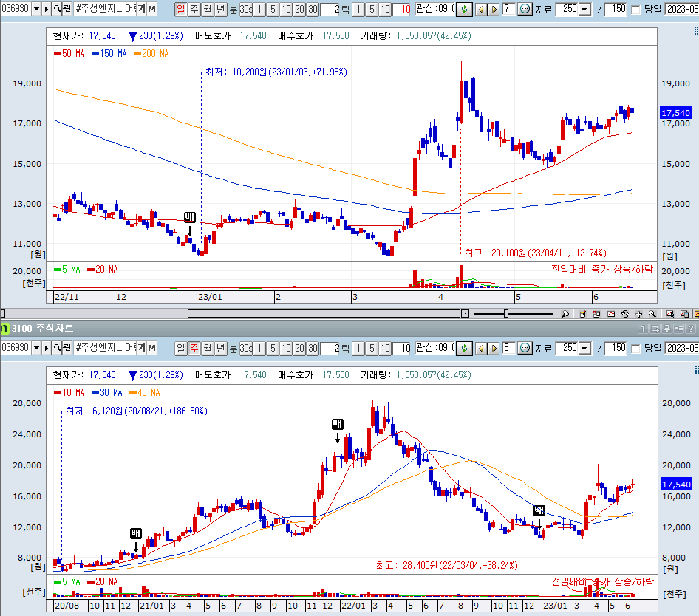The width and height of the screenshot is (699, 616).
Task: Select daily 일 period in top chart
Action: point(180,10)
